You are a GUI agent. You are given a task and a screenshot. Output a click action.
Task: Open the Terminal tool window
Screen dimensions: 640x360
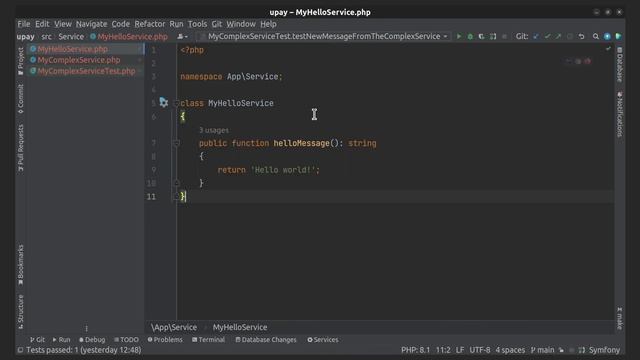coord(208,340)
